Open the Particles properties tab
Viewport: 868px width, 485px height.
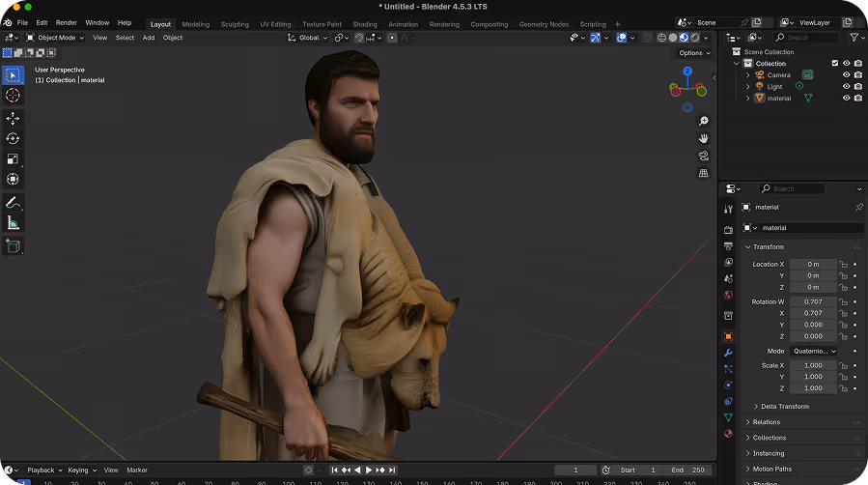(729, 369)
